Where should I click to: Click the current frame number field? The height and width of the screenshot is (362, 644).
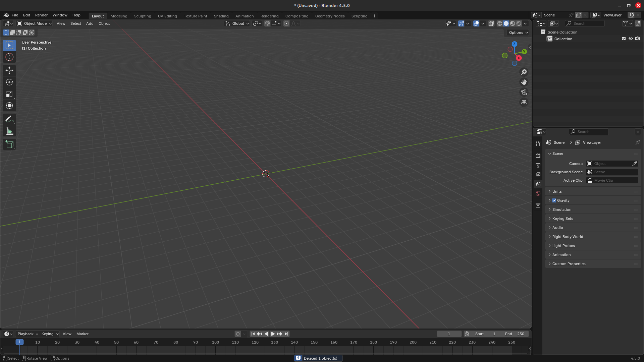click(449, 334)
